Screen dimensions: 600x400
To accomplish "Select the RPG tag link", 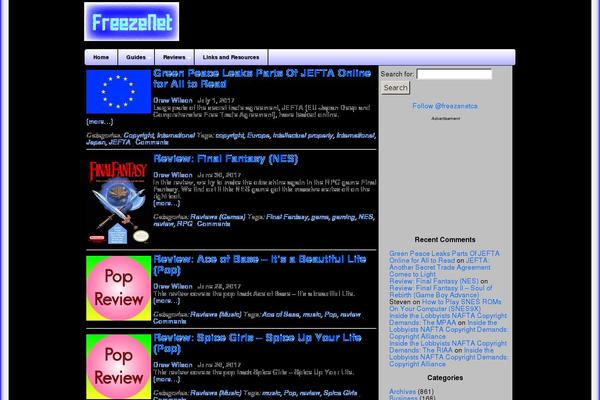I will [x=184, y=224].
